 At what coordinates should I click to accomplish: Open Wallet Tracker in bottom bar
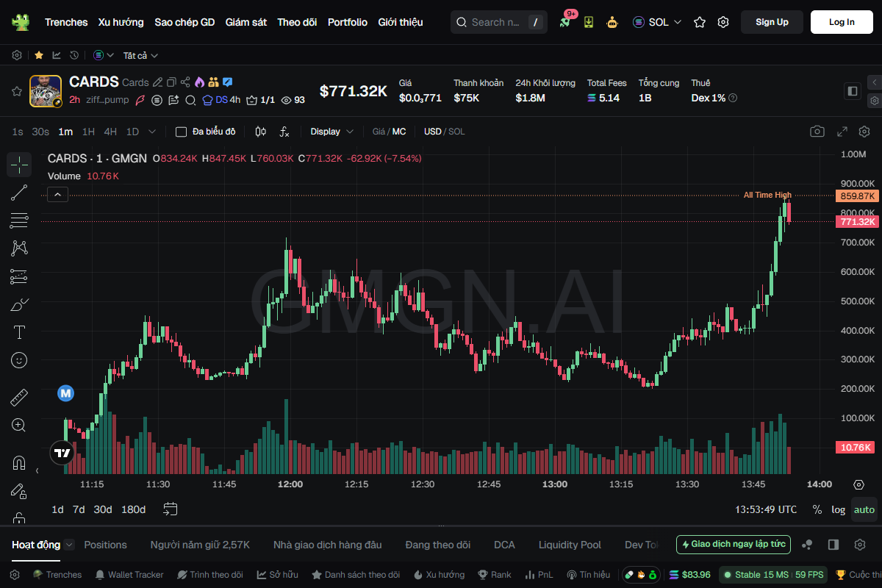[129, 575]
